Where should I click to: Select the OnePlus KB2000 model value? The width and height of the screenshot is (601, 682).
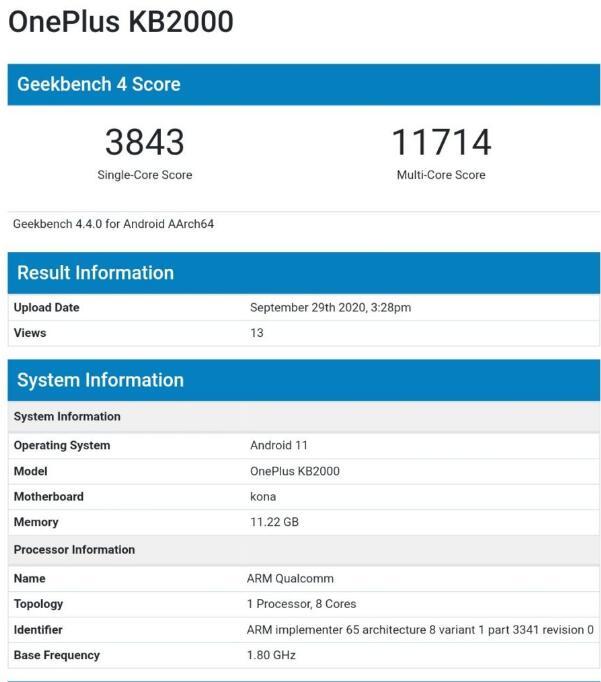pyautogui.click(x=295, y=471)
